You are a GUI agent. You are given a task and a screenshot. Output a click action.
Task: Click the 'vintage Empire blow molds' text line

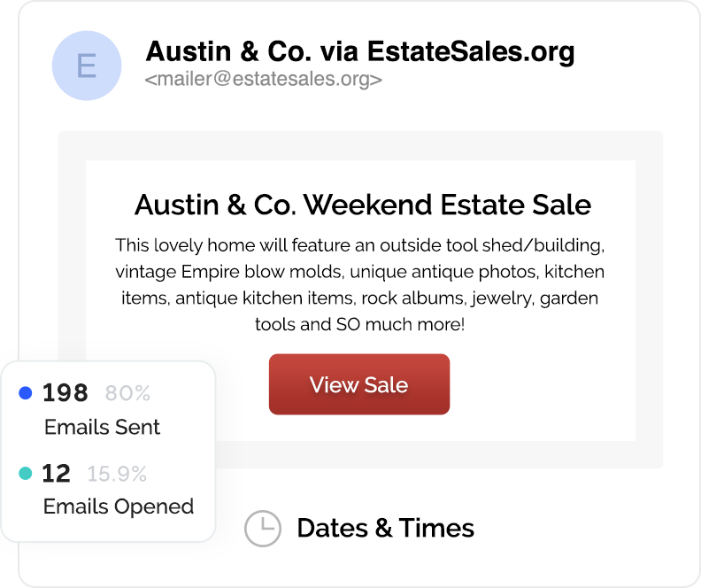pos(360,272)
